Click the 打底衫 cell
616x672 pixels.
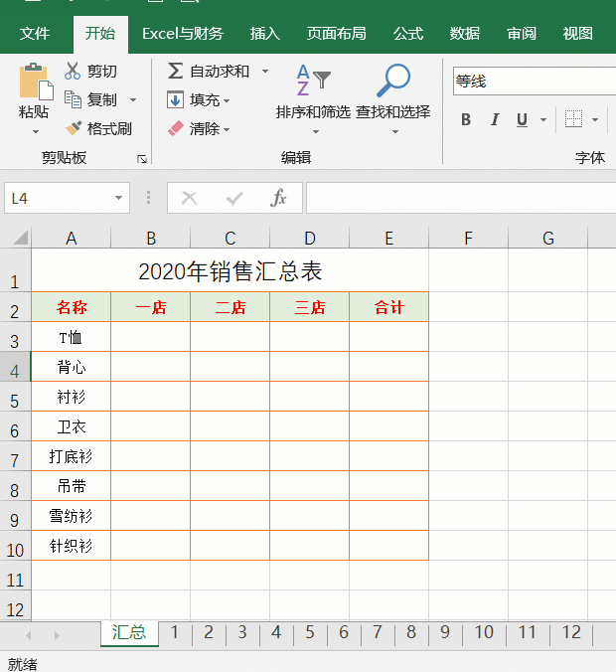click(x=72, y=456)
